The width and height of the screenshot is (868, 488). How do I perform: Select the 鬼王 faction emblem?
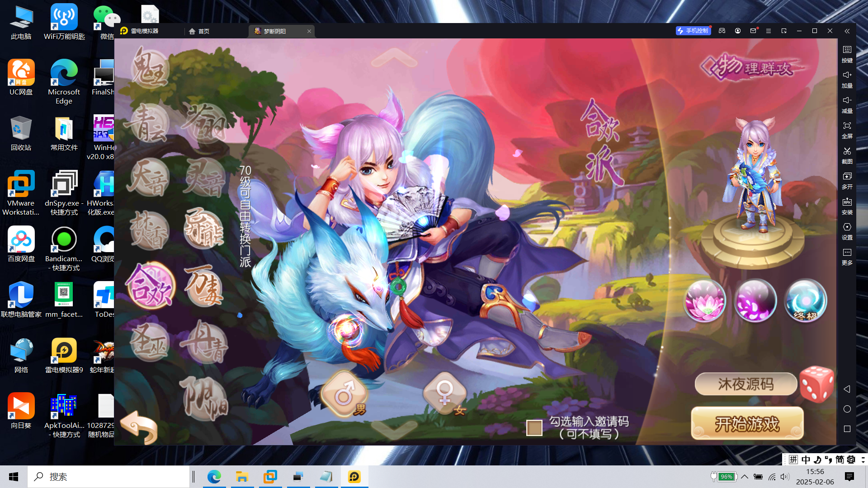150,69
